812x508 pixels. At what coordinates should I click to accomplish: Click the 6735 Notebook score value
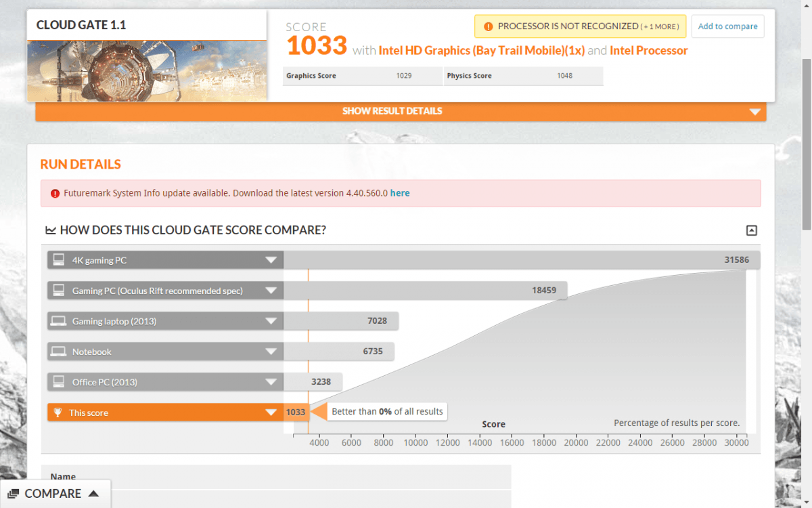click(373, 352)
